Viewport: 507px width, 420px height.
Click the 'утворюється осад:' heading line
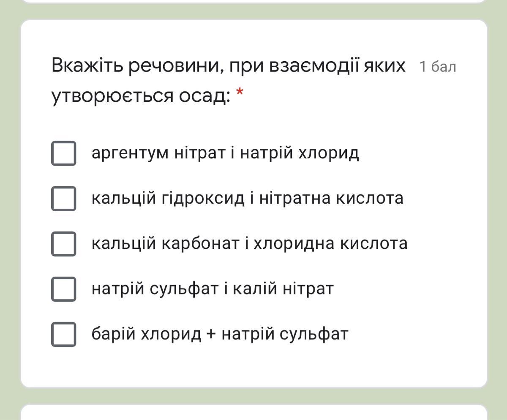click(x=141, y=95)
